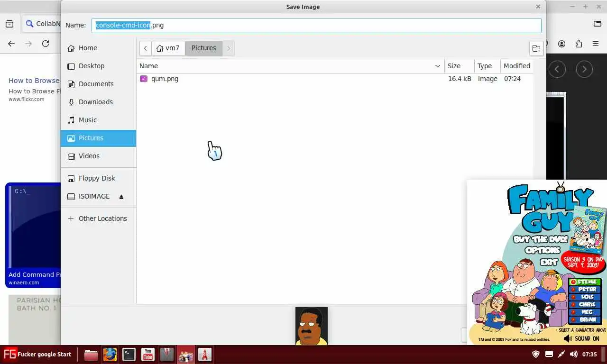Viewport: 607px width, 364px height.
Task: Open the How to Browse flickr result link
Action: (x=34, y=81)
